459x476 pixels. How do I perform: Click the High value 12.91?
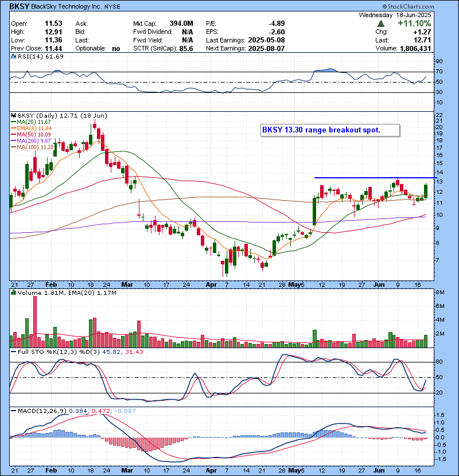(53, 32)
